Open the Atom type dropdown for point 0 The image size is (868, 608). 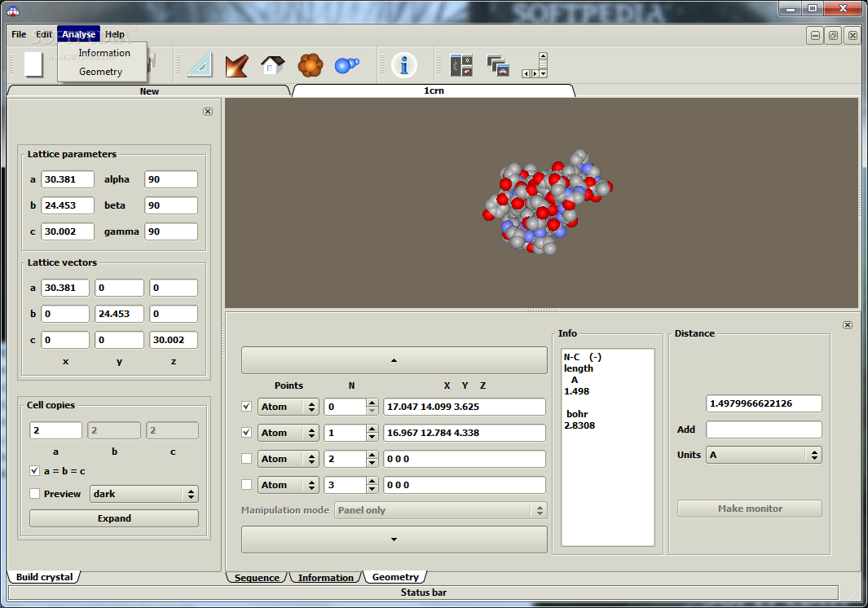pos(288,407)
